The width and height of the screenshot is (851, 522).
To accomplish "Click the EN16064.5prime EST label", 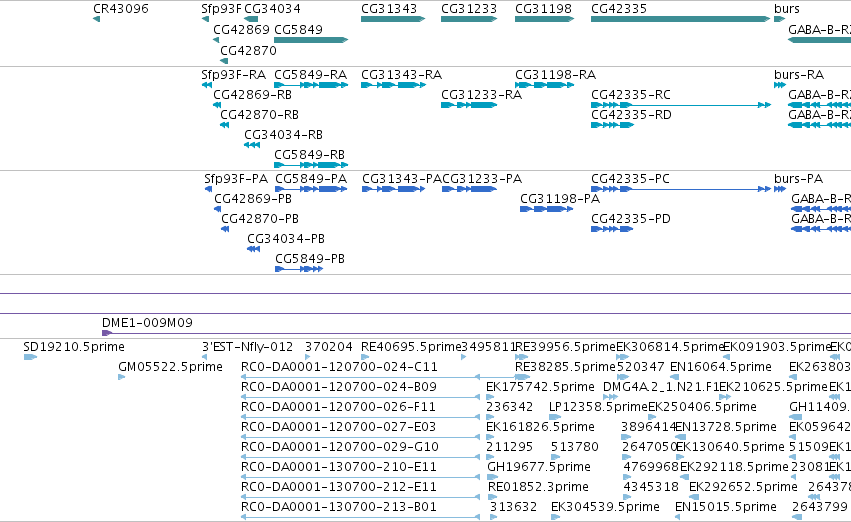I will click(721, 367).
